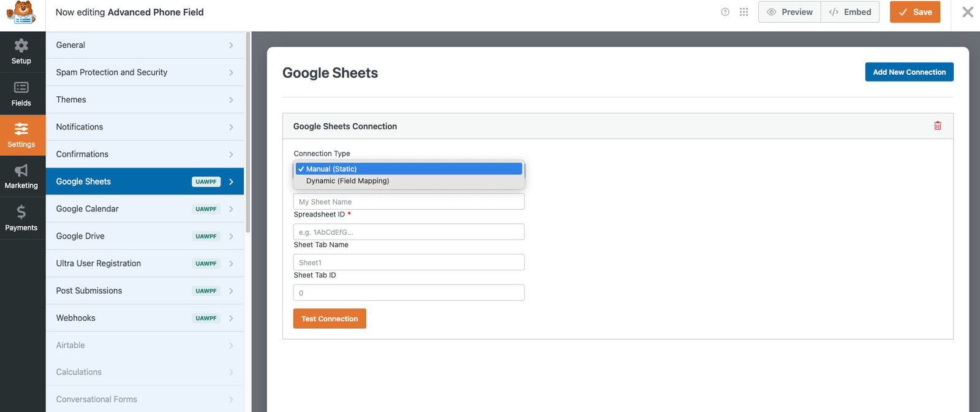
Task: Open the General settings section
Action: coord(145,45)
